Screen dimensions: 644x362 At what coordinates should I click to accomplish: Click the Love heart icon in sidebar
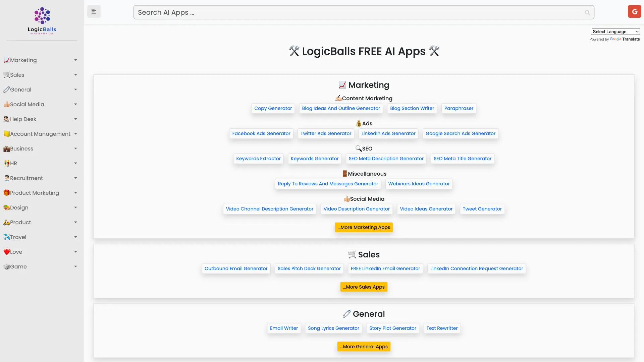pyautogui.click(x=6, y=252)
